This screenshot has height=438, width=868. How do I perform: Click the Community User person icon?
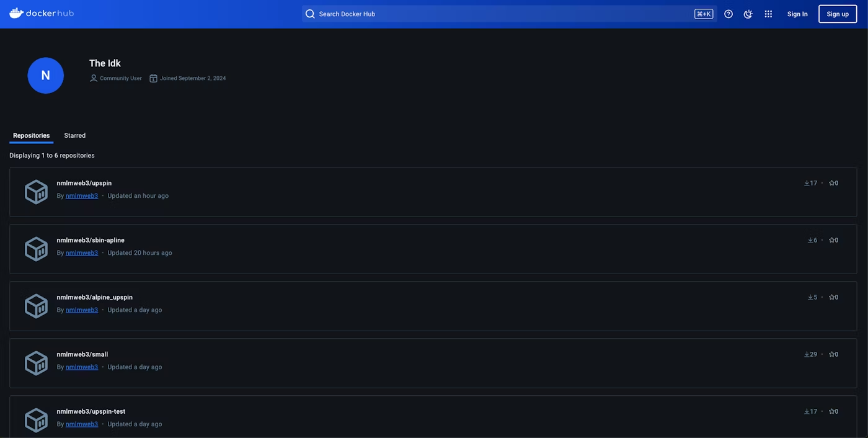coord(94,78)
